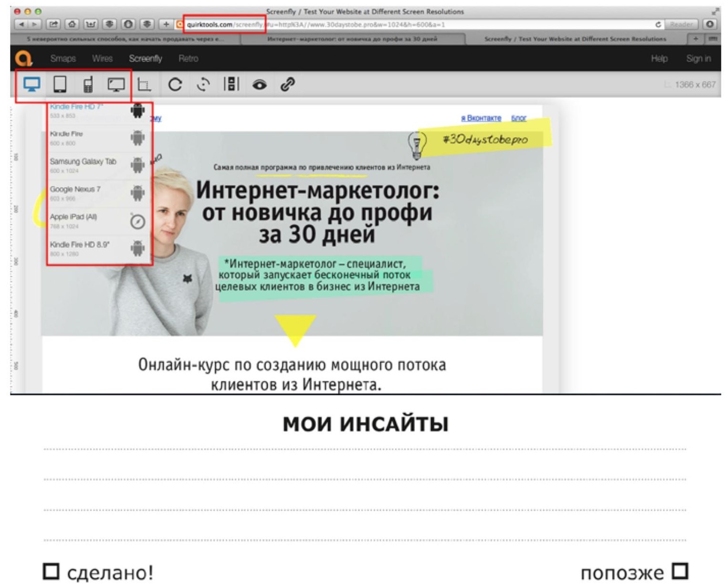The image size is (727, 588).
Task: Switch to the Интернет-маркетолог browser tab
Action: [352, 39]
